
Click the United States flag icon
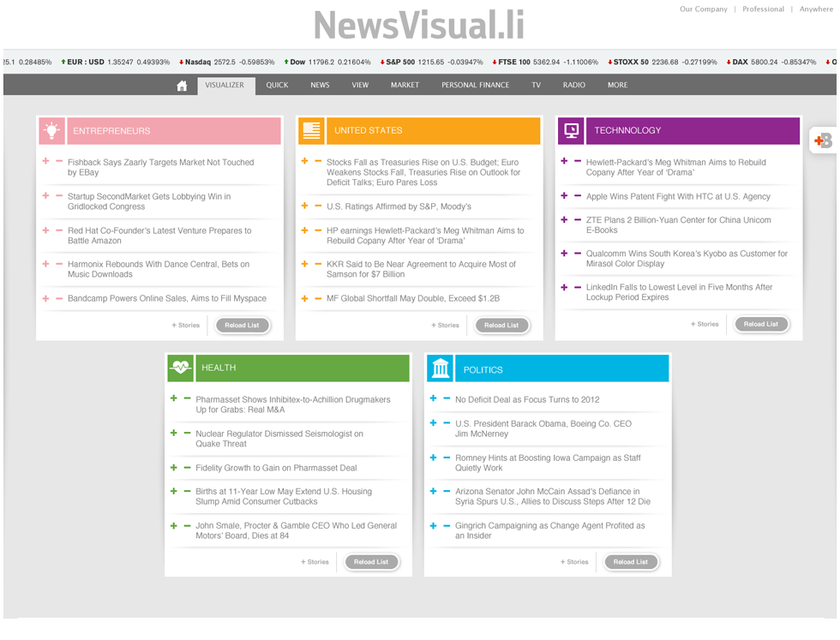click(x=311, y=131)
